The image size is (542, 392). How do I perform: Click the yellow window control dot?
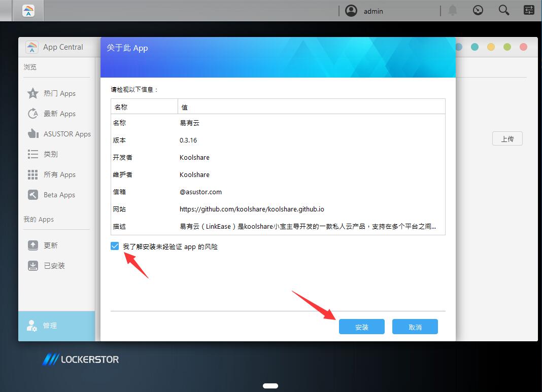[491, 47]
